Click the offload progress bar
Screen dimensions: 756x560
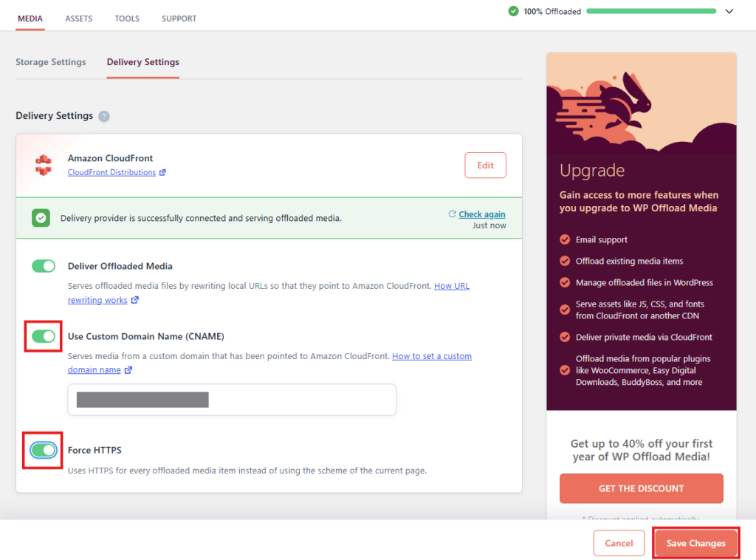[651, 11]
